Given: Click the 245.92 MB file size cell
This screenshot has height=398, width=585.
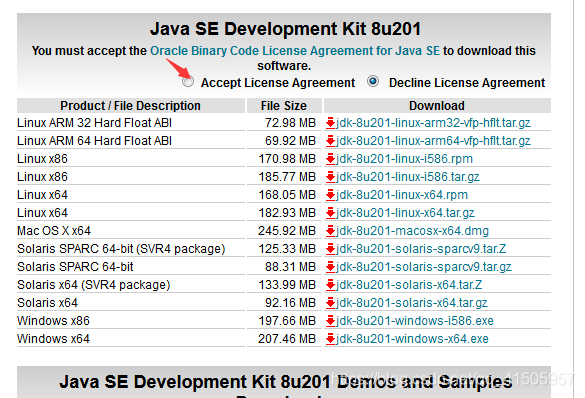Looking at the screenshot, I should tap(287, 231).
